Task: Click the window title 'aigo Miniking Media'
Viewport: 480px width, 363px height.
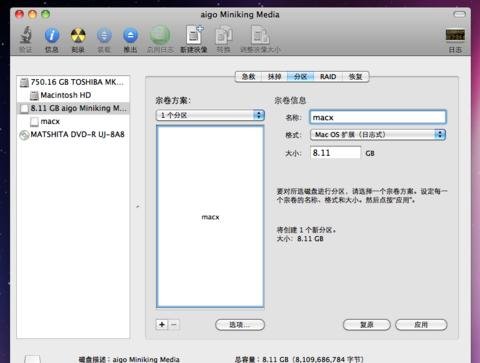Action: [240, 15]
